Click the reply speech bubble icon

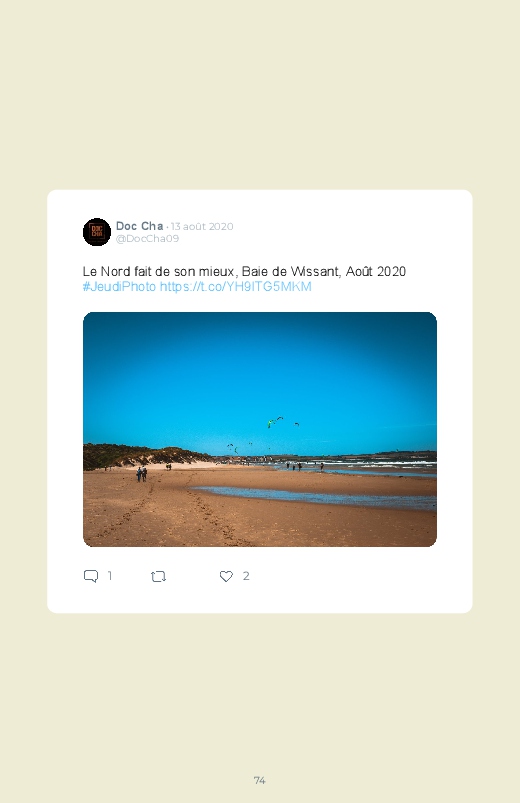click(91, 576)
